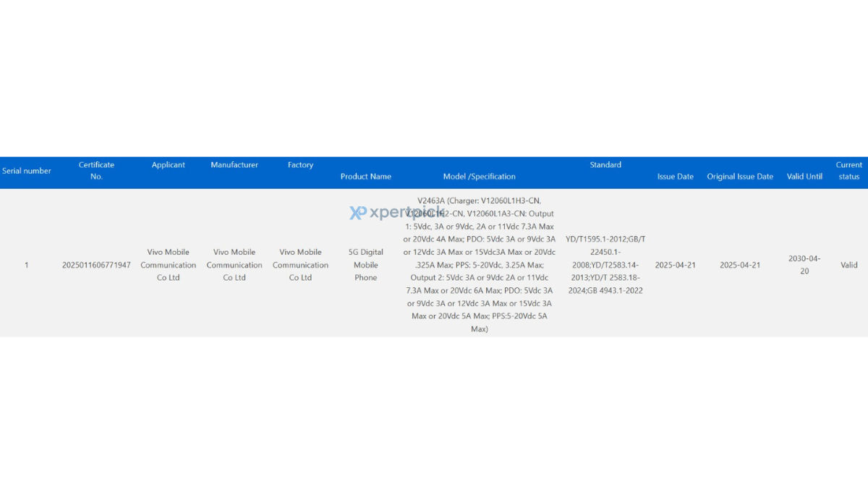This screenshot has height=492, width=868.
Task: Click the Issue Date column header
Action: pyautogui.click(x=676, y=177)
